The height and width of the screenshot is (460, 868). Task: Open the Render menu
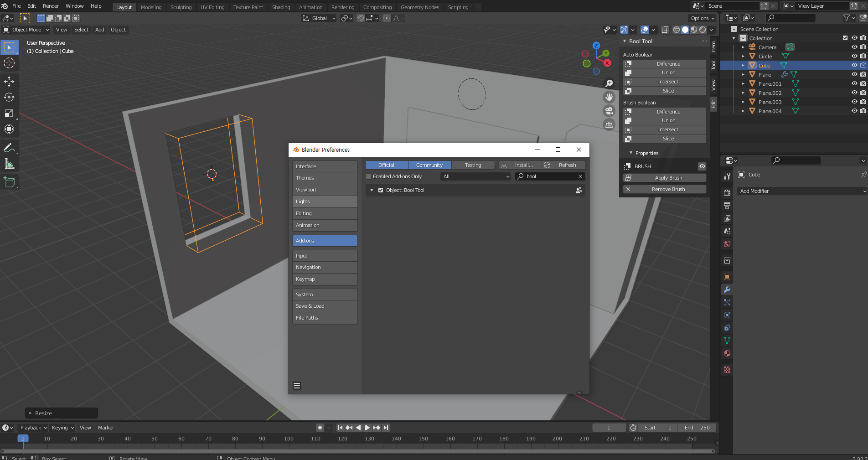51,6
